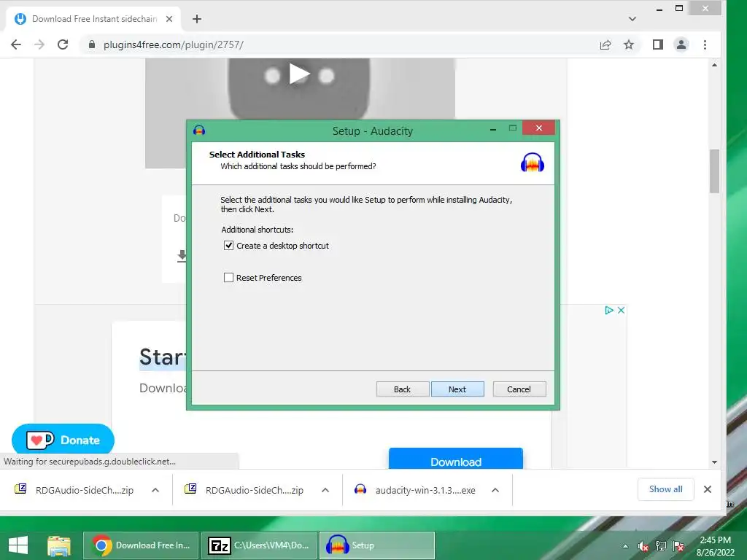Open Chrome profile avatar

[681, 44]
